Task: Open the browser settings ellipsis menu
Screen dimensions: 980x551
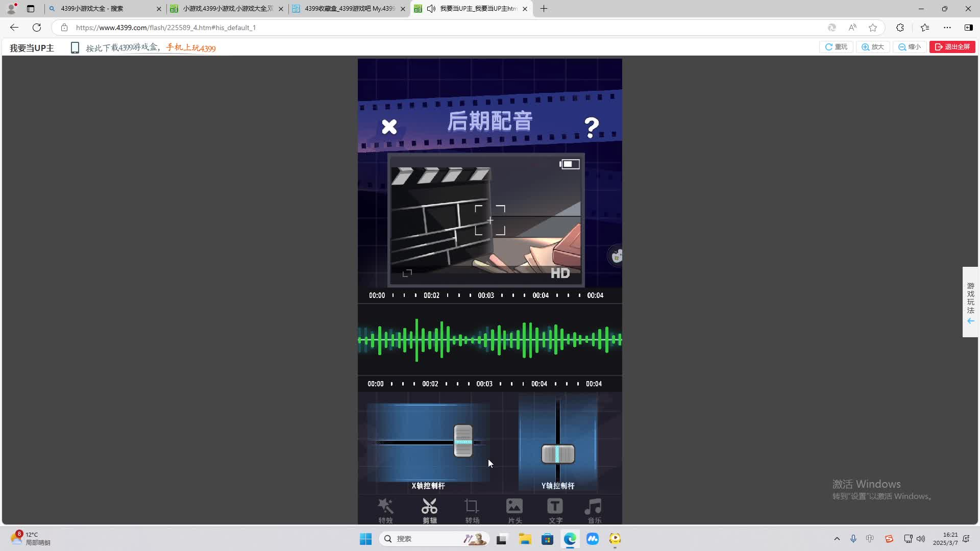Action: coord(948,28)
